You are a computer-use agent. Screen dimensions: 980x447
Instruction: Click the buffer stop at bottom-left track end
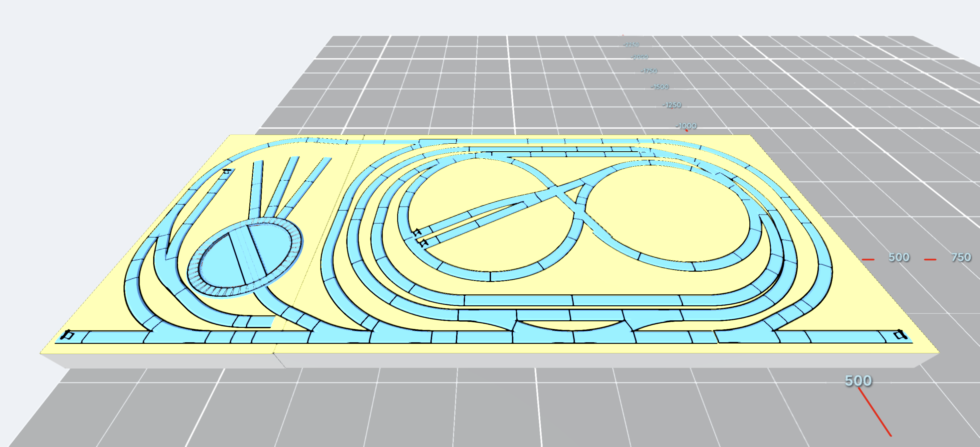(x=67, y=335)
